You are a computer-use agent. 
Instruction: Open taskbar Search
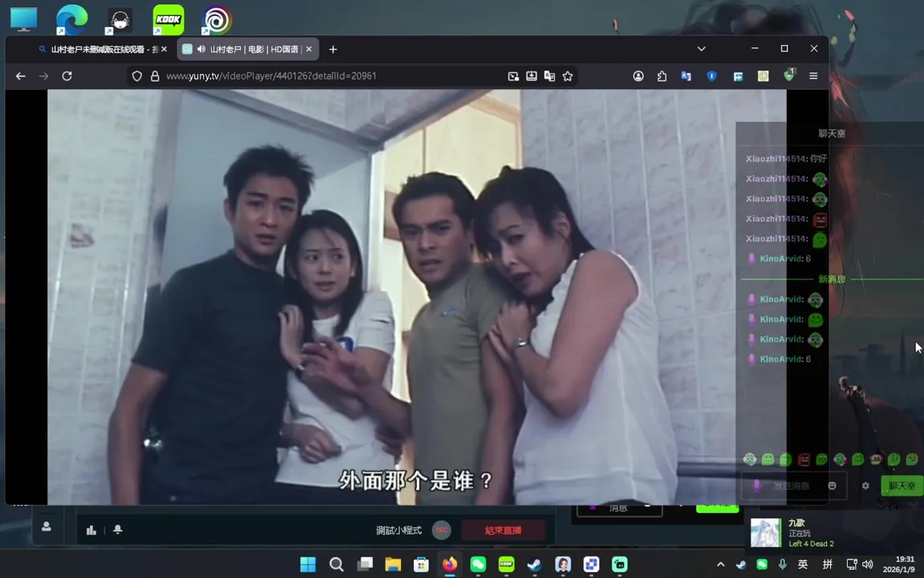coord(337,564)
